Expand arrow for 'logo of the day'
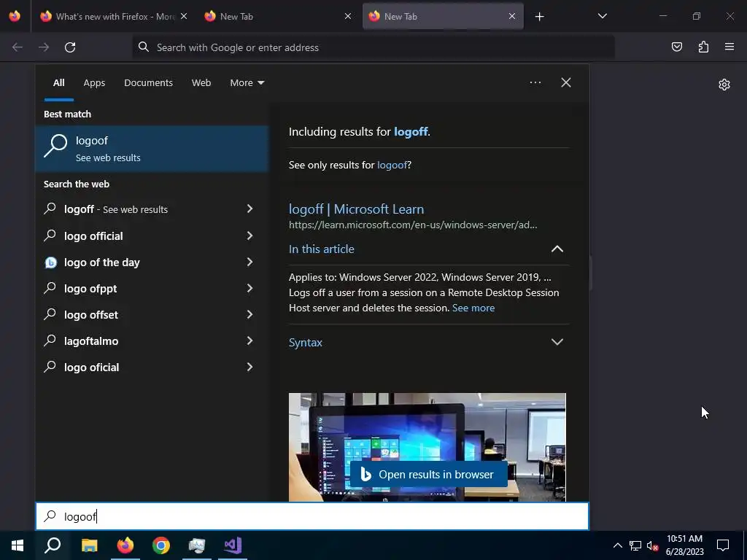The width and height of the screenshot is (747, 560). pyautogui.click(x=249, y=262)
